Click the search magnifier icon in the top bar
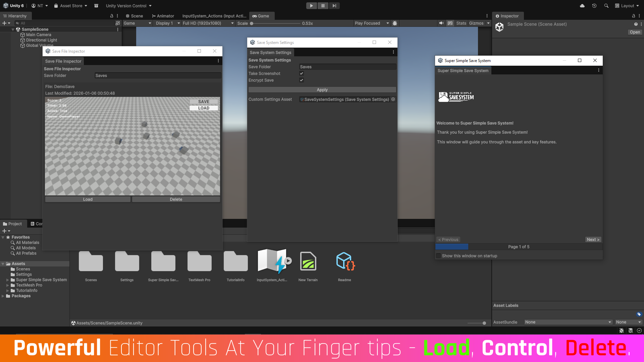Viewport: 644px width, 362px height. click(606, 6)
